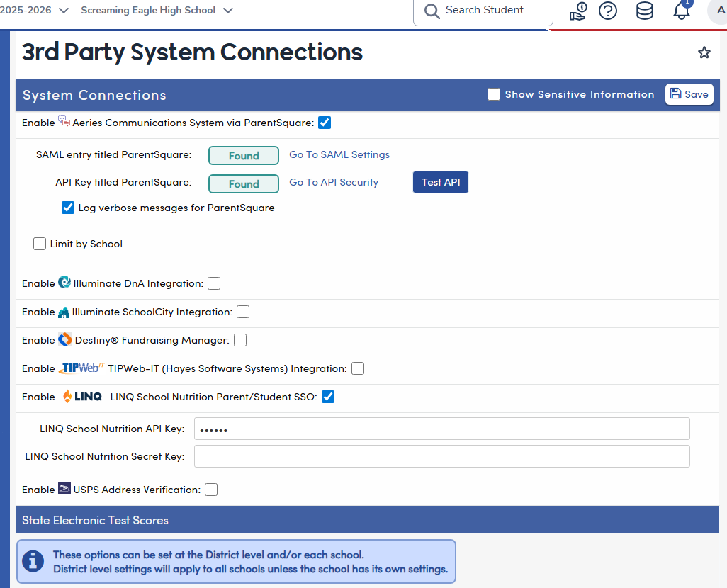Image resolution: width=727 pixels, height=588 pixels.
Task: Open the payment info hand icon
Action: 578,11
